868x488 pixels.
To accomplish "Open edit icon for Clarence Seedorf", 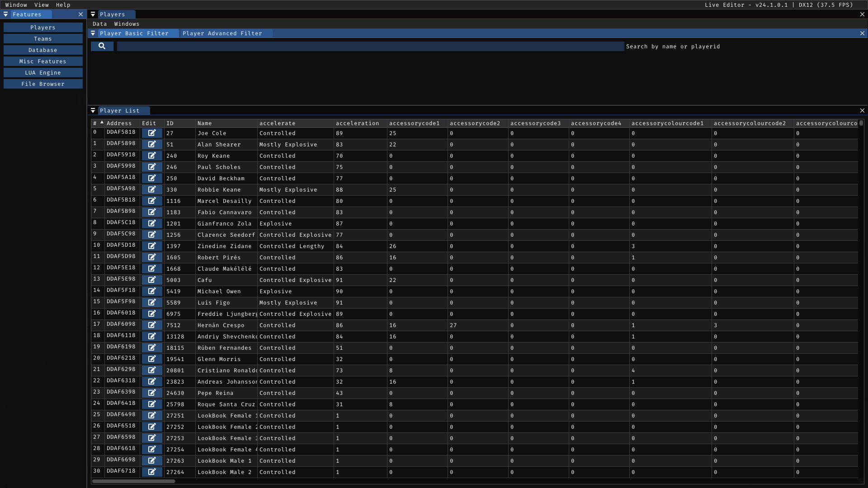I will point(152,235).
